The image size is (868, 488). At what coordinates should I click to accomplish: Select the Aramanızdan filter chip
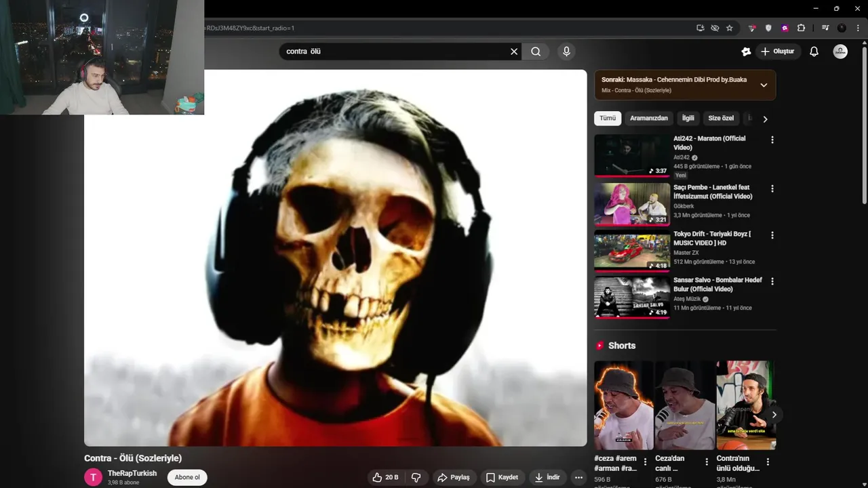pos(649,118)
